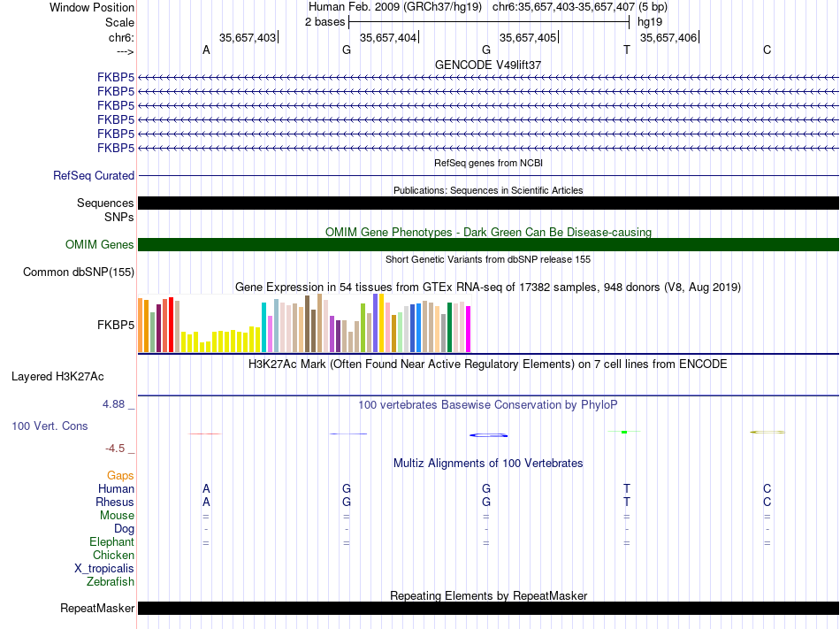Click the RepeatMasker track label
840x629 pixels.
point(97,608)
